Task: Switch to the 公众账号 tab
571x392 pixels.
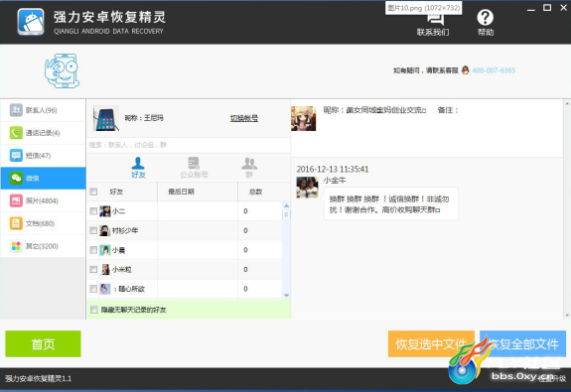Action: 194,168
